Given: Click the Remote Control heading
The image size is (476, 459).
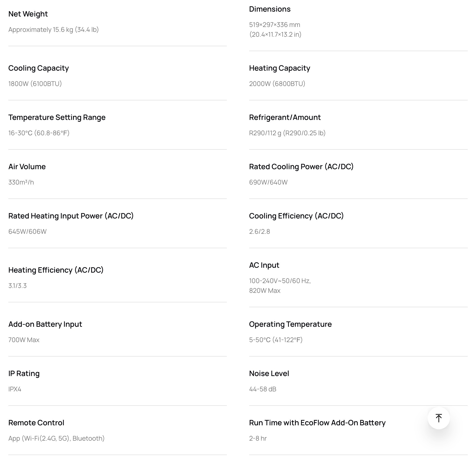Looking at the screenshot, I should click(36, 423).
